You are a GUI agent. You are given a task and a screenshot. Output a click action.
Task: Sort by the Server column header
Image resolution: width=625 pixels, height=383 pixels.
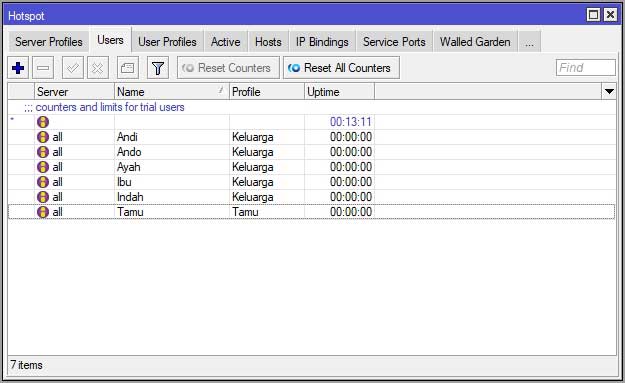tap(75, 92)
